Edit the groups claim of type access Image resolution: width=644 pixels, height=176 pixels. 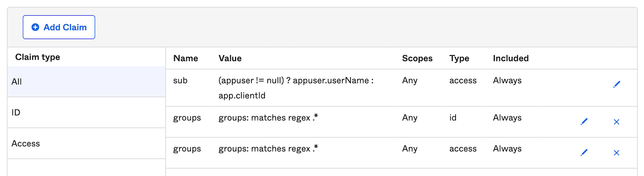584,152
